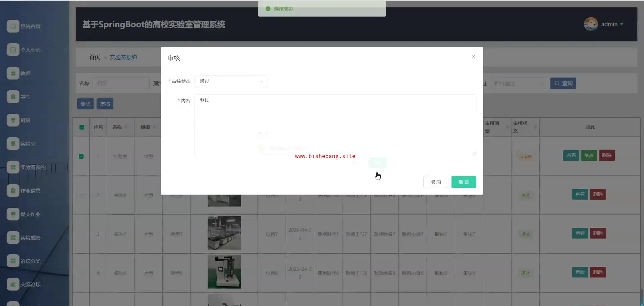Click into the 内容 text area
644x306 pixels.
pyautogui.click(x=335, y=125)
